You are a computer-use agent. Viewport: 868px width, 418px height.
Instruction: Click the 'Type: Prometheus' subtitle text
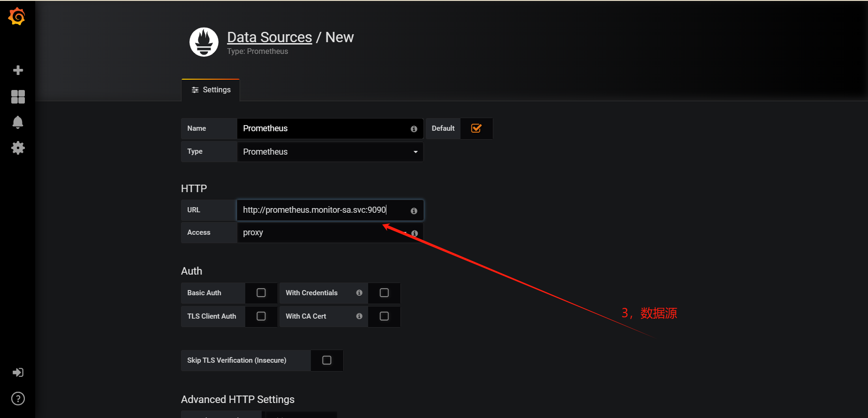[257, 52]
